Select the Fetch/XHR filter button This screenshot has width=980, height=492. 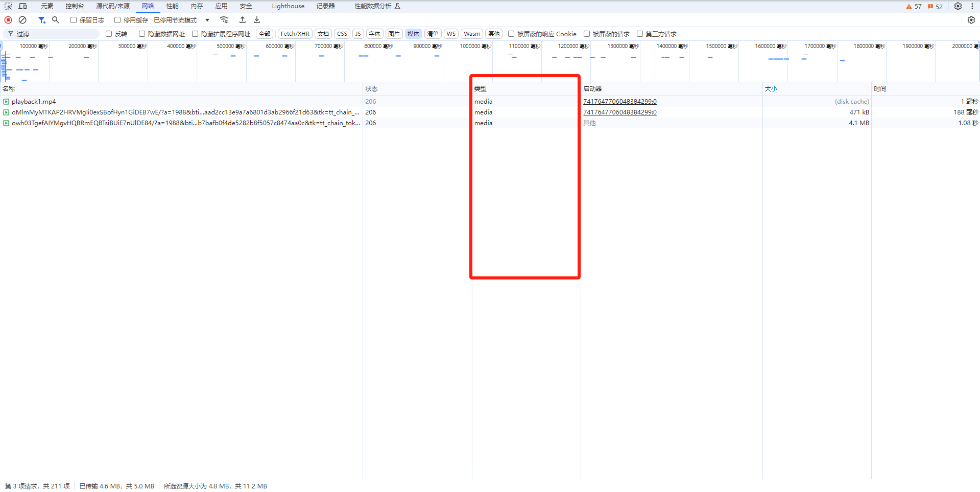(x=295, y=34)
